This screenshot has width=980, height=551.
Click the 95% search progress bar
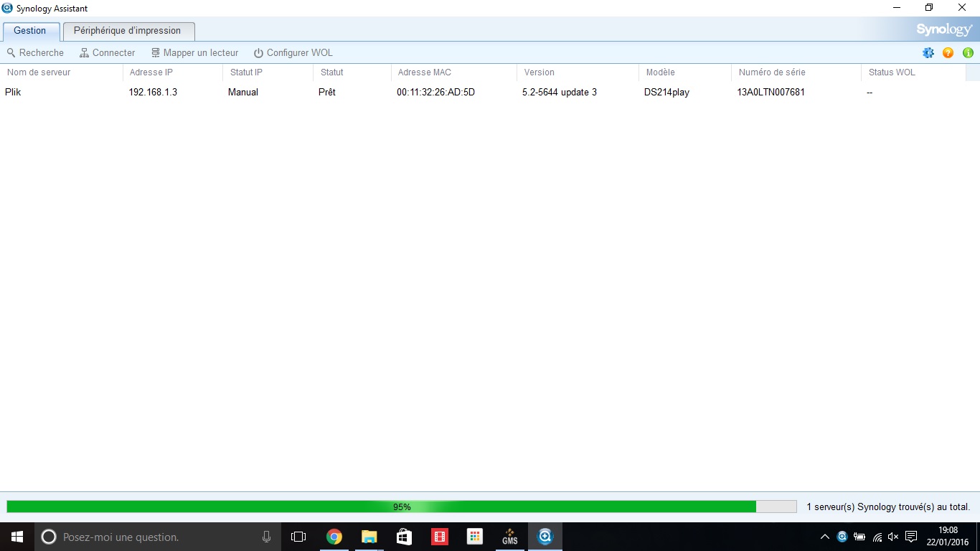401,507
